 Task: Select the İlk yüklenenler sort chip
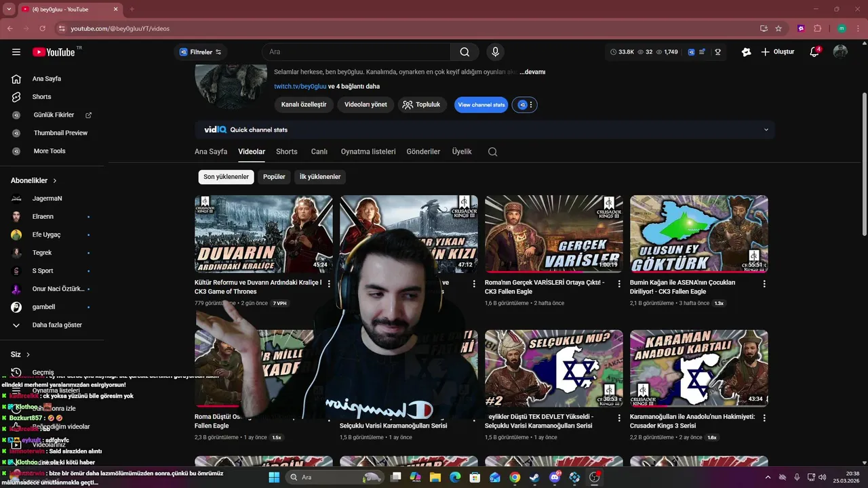pyautogui.click(x=320, y=177)
